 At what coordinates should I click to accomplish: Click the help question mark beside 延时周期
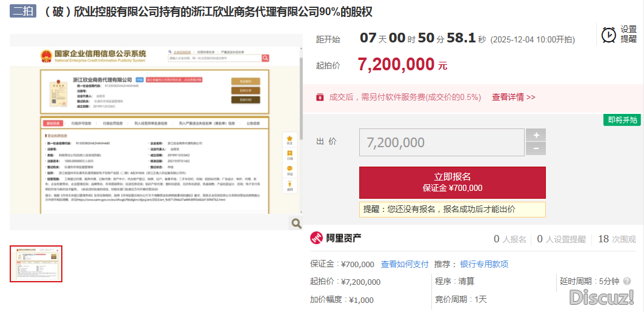coord(626,281)
